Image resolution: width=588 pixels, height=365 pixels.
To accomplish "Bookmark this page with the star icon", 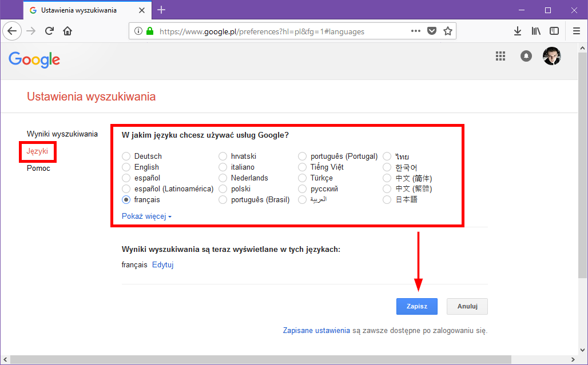I will point(447,31).
